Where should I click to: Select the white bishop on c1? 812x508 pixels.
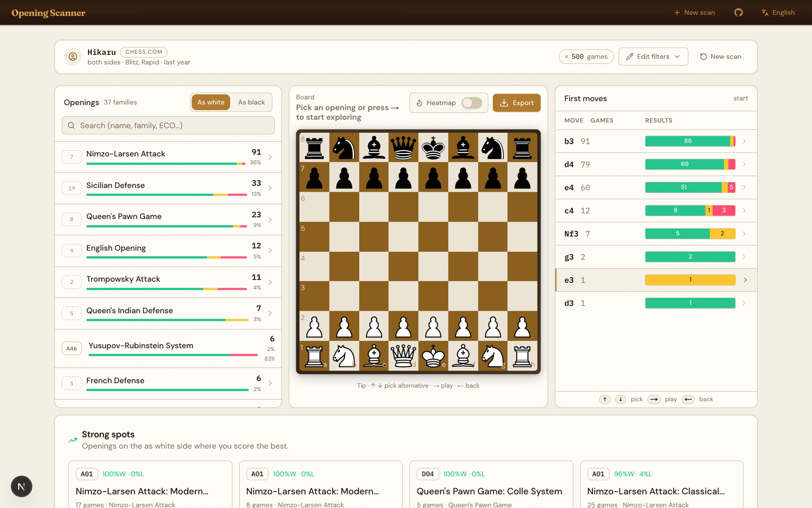[x=374, y=356]
